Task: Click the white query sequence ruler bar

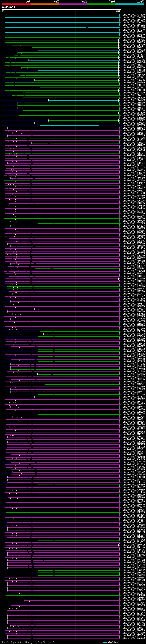Action: [x=61, y=10]
